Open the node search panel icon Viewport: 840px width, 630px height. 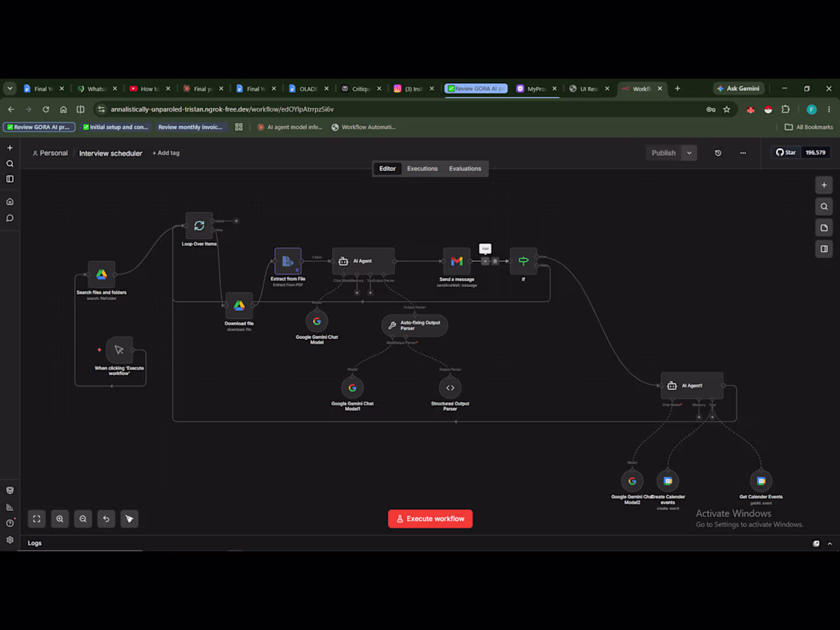point(824,206)
